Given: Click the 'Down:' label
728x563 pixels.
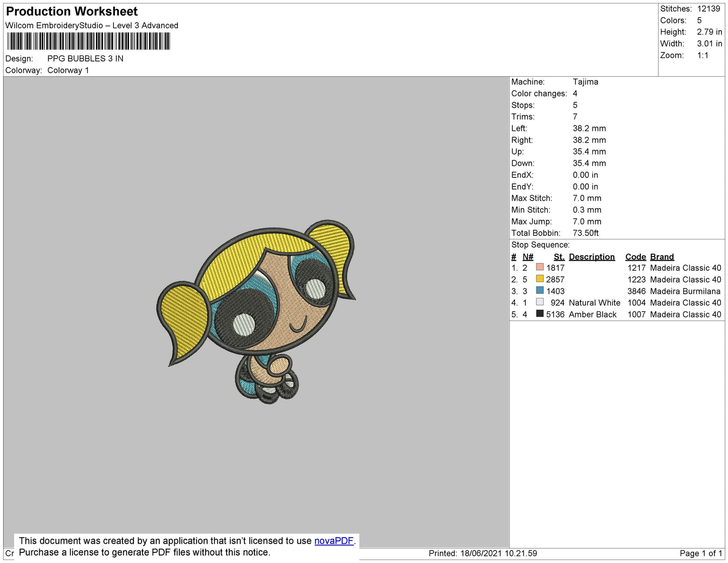Looking at the screenshot, I should [x=523, y=163].
